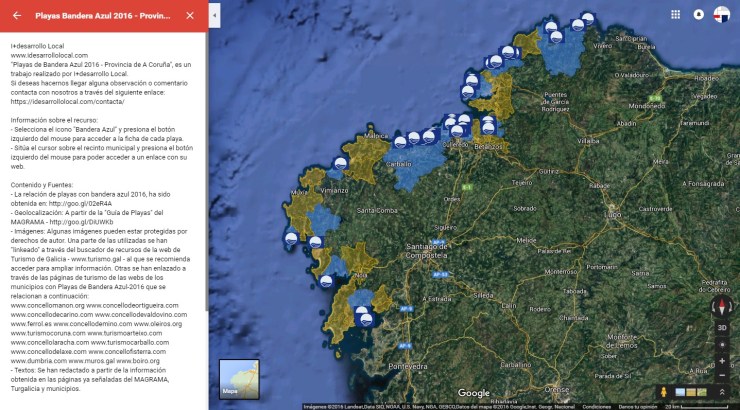Open the Google account avatar menu

point(722,15)
